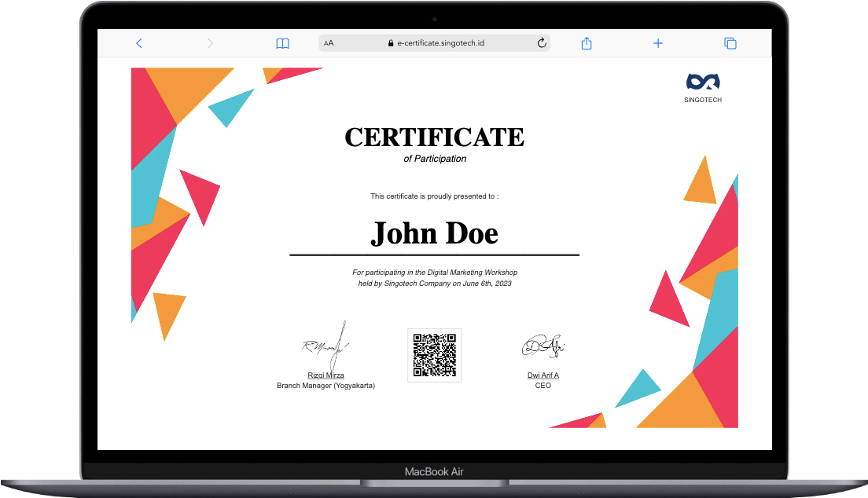Open the bookmarks book icon
The image size is (868, 498).
tap(282, 43)
